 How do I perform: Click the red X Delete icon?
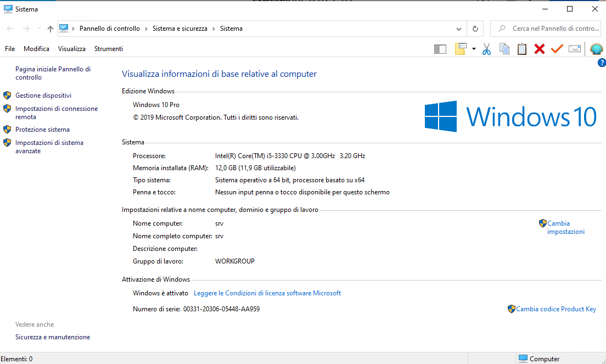[540, 49]
